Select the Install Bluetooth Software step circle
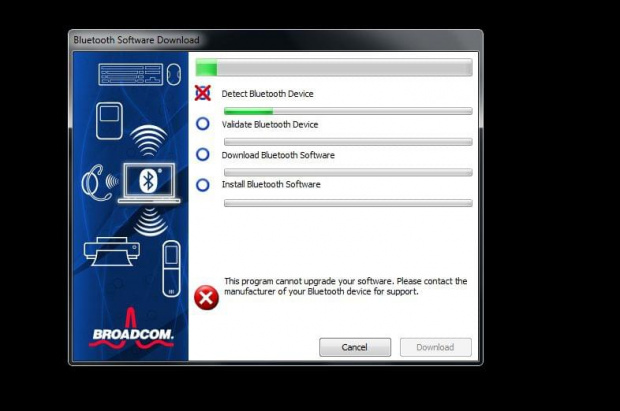 pyautogui.click(x=203, y=185)
